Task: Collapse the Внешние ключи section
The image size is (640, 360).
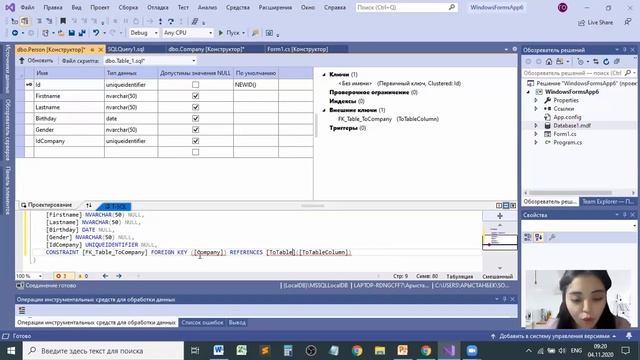Action: click(x=324, y=110)
